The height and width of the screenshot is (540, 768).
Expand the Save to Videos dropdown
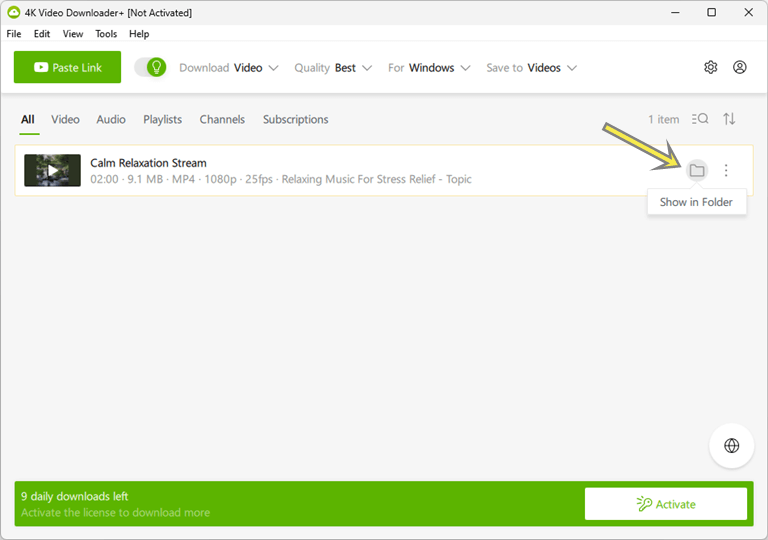(531, 68)
